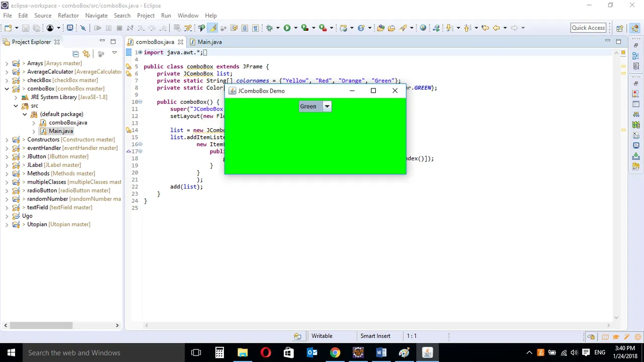Click the Open Type folder icon
Viewport: 644px width, 362px height.
[381, 28]
